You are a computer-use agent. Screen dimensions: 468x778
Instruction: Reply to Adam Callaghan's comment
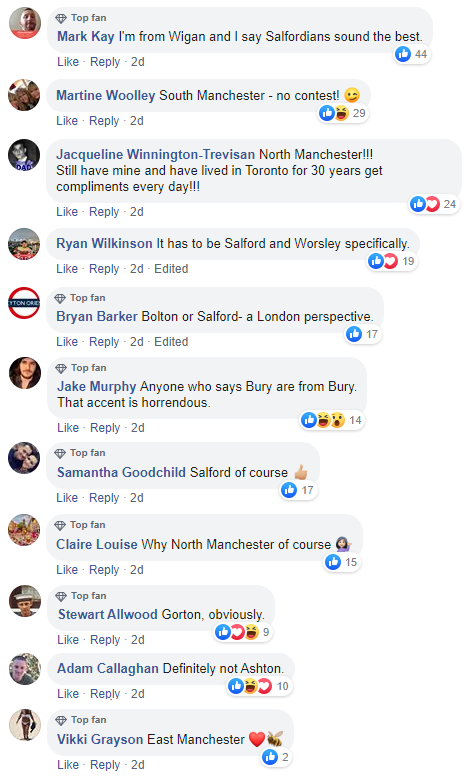coord(105,694)
